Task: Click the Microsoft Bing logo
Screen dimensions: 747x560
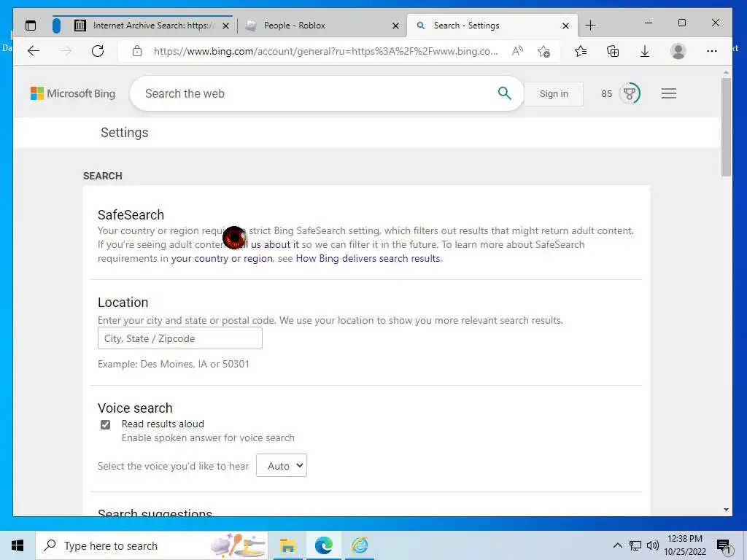Action: coord(73,93)
